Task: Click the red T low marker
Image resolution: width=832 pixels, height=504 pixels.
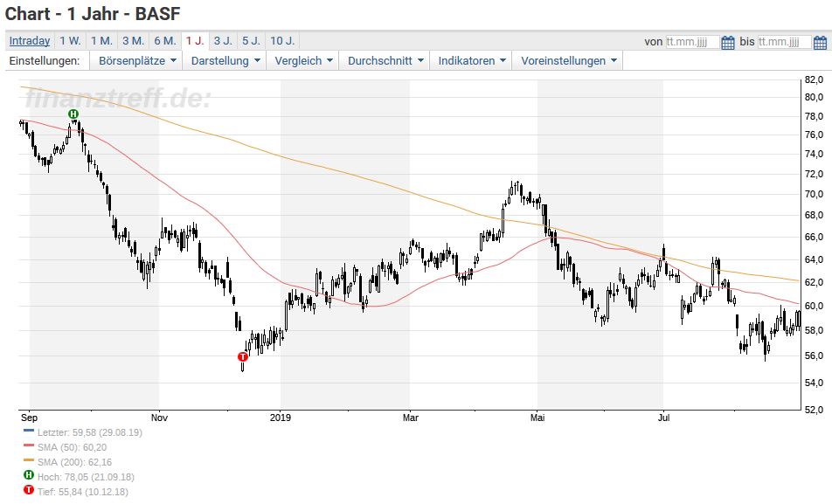Action: click(242, 356)
